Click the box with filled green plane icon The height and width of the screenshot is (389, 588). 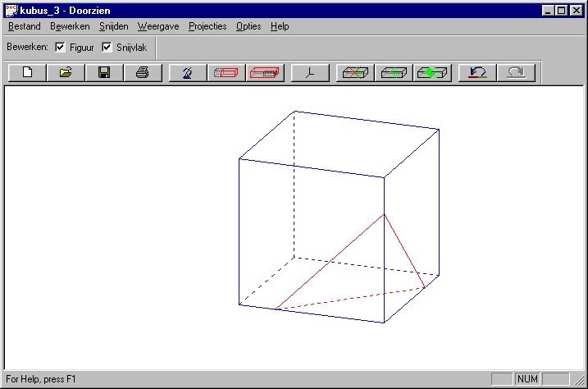[x=432, y=72]
